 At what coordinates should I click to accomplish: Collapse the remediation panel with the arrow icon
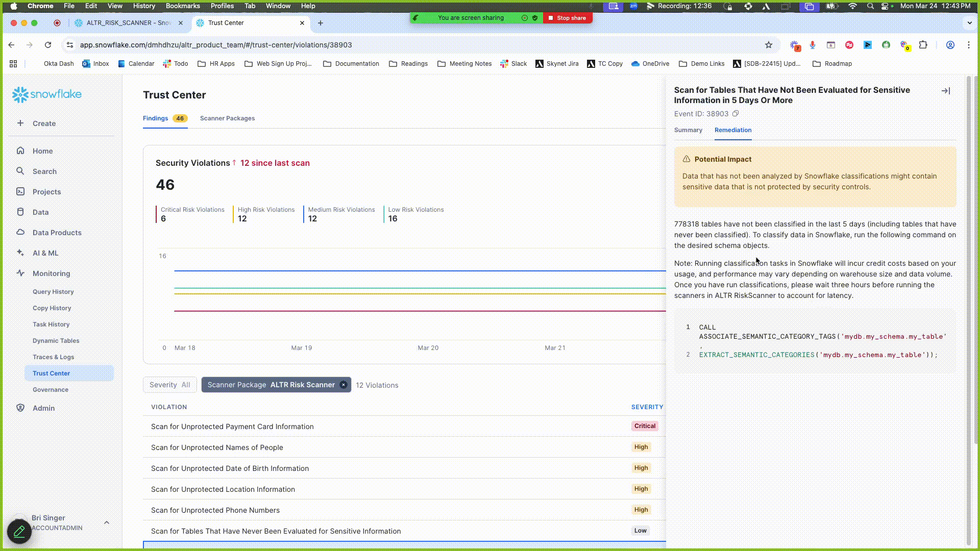coord(945,90)
